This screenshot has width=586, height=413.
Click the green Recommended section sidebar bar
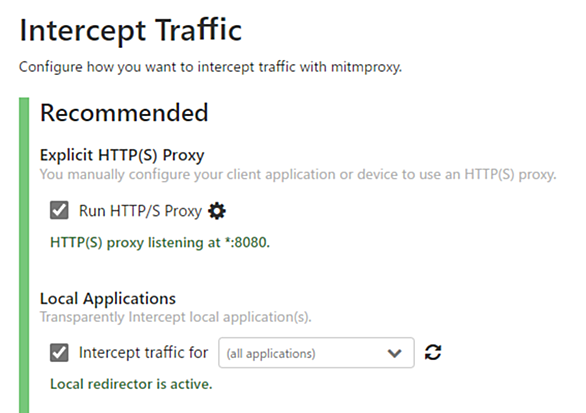point(24,255)
